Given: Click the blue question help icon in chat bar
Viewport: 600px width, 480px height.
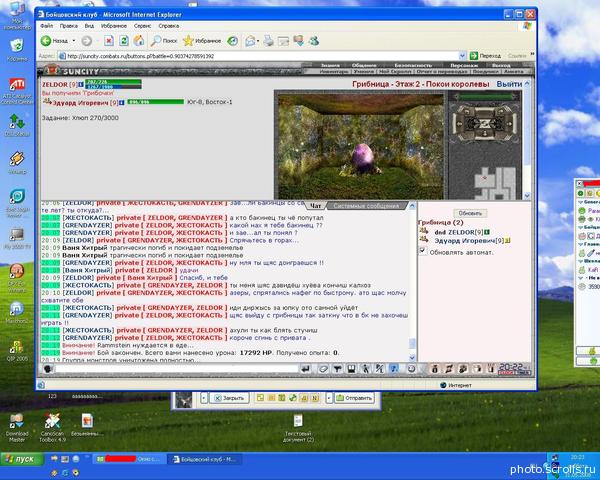Looking at the screenshot, I should [x=393, y=369].
